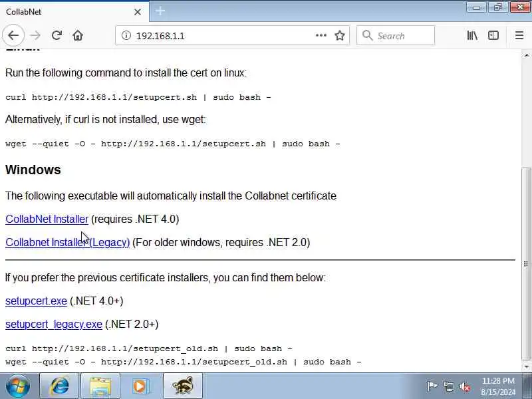Launch Internet Explorer from taskbar
The image size is (532, 399).
click(59, 386)
